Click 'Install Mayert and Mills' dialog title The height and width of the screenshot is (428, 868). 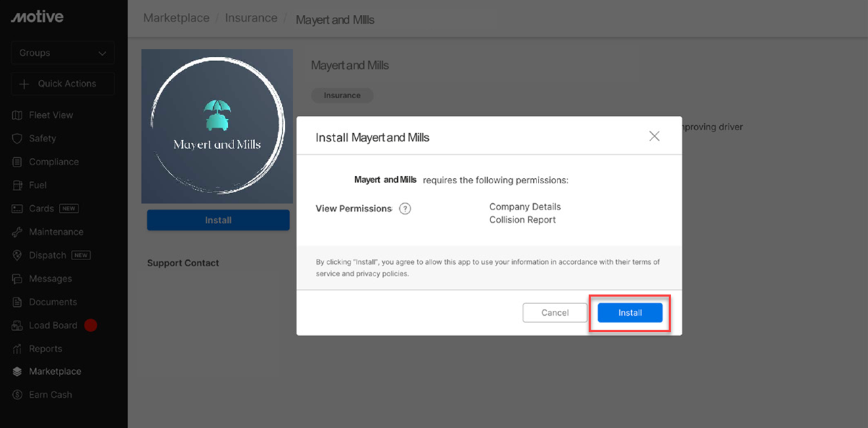[373, 137]
